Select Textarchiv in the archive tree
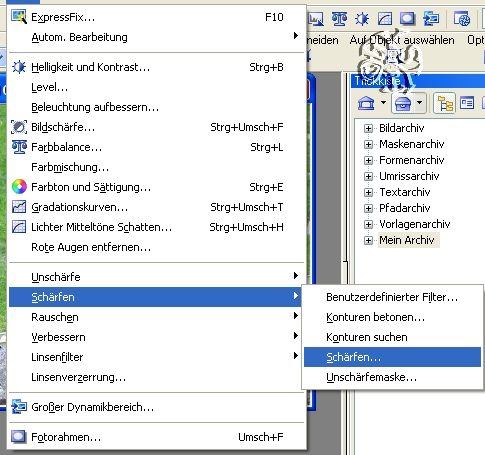 405,192
